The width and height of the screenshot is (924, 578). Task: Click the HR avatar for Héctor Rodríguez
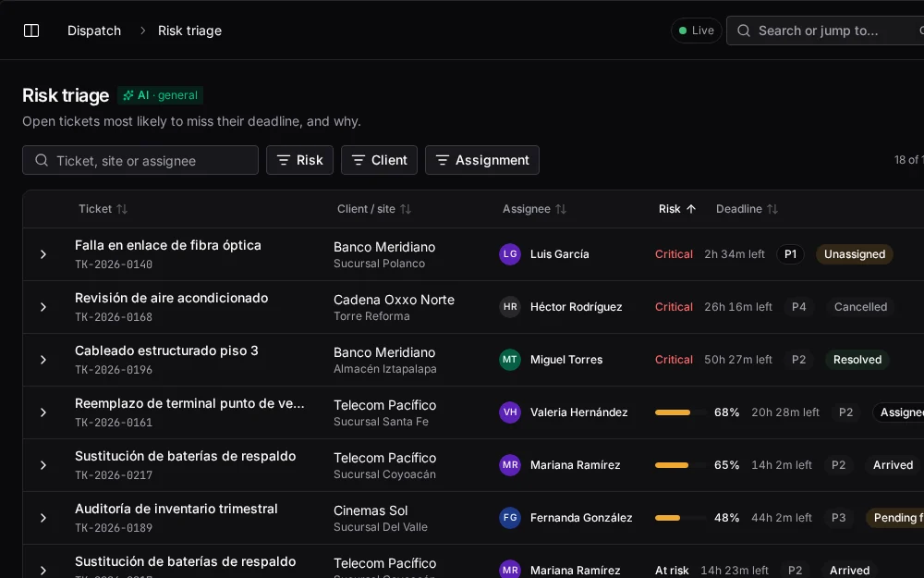tap(510, 307)
